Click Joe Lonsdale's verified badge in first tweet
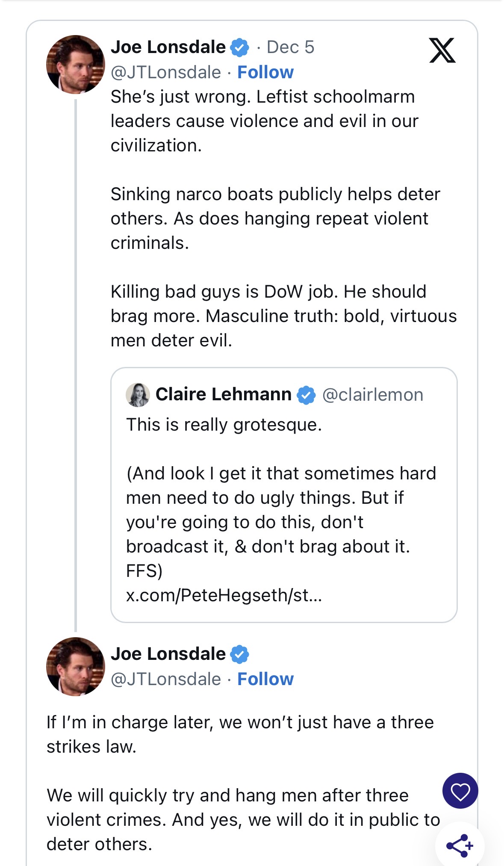This screenshot has height=866, width=504. point(239,47)
